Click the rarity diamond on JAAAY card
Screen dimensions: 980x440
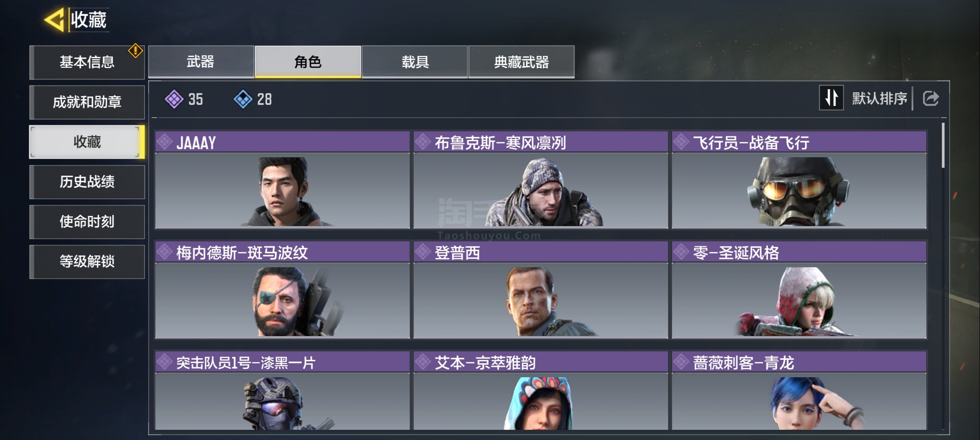(x=165, y=142)
